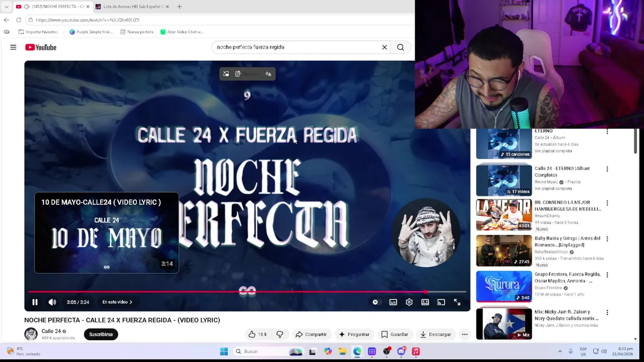Screen dimensions: 644x362
Task: Open the 15 canciones ETERNO playlist thumbnail
Action: (x=504, y=143)
